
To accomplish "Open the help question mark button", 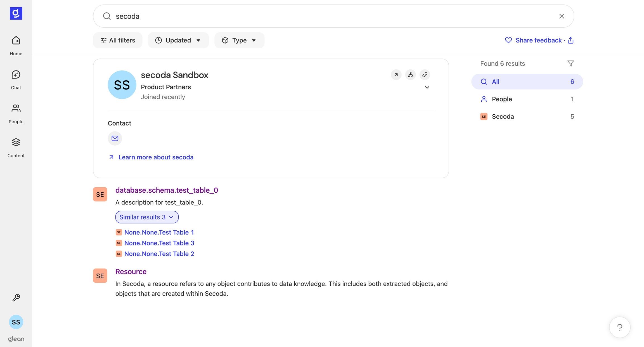I will coord(620,327).
